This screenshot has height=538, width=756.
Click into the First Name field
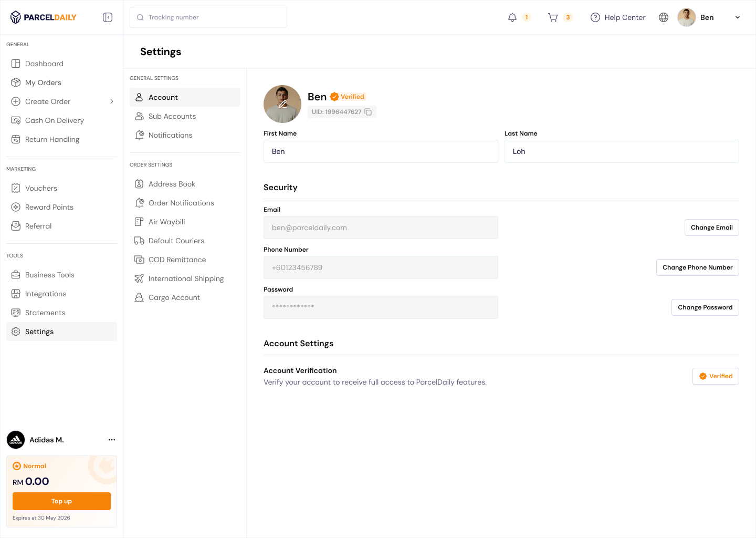coord(381,151)
